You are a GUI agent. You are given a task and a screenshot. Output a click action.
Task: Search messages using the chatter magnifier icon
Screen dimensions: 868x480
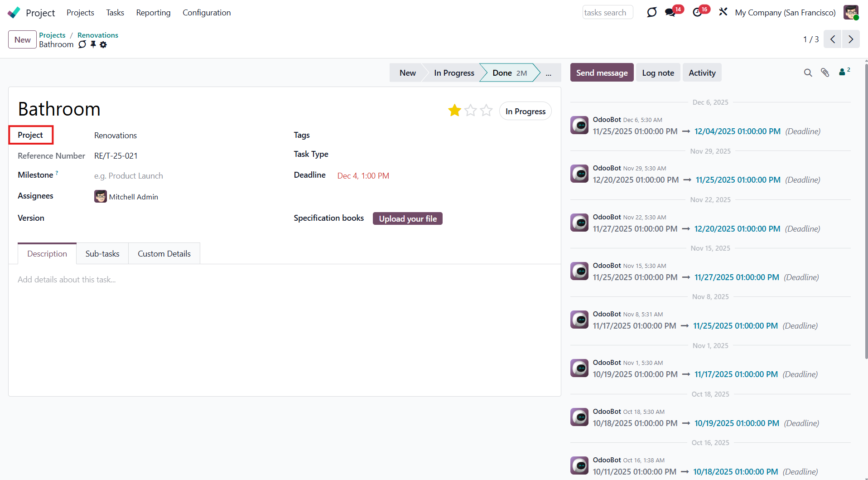(x=808, y=73)
